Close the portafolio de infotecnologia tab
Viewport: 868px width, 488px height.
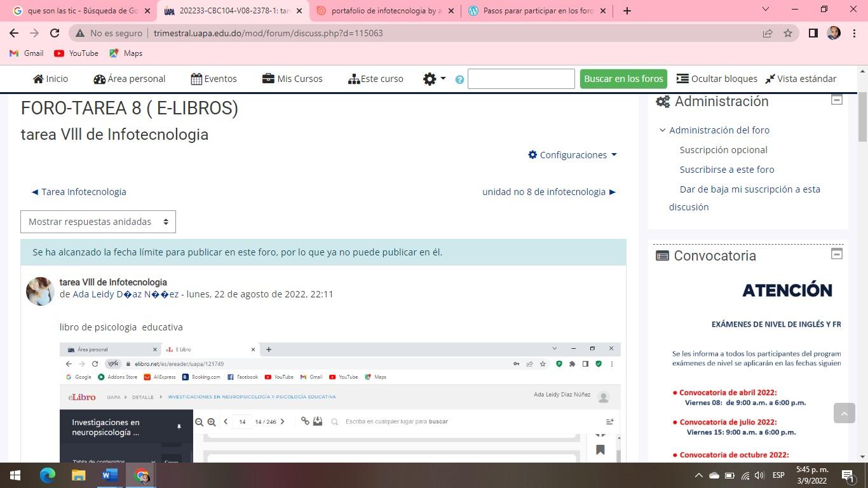[x=451, y=11]
